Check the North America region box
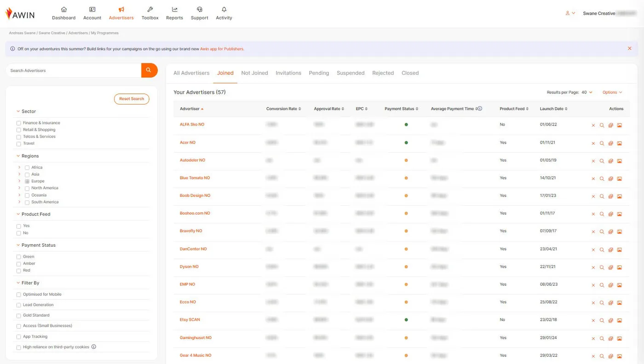644x364 pixels. [x=27, y=189]
